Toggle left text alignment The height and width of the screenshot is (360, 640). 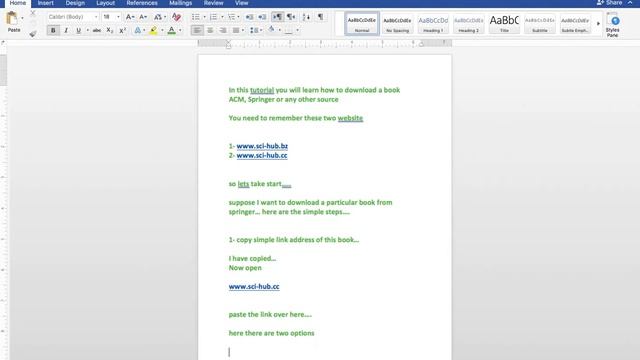(197, 30)
